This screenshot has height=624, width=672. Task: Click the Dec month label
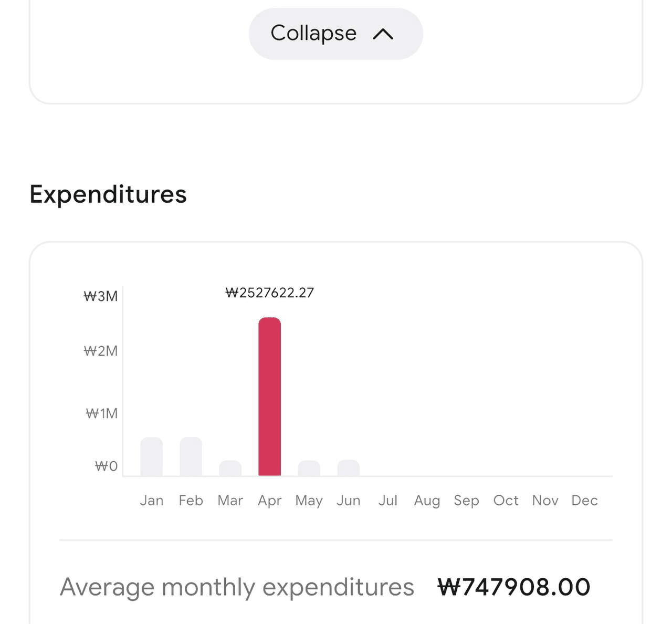tap(585, 501)
